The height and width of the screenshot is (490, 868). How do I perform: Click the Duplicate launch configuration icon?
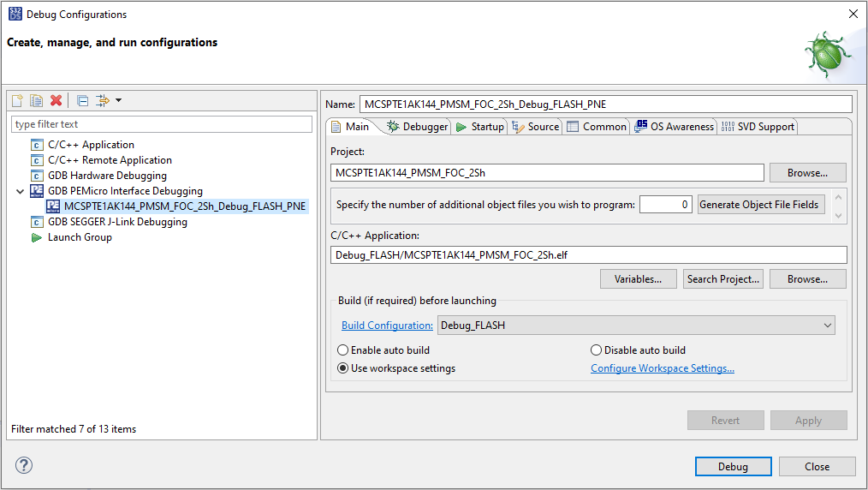(x=36, y=101)
